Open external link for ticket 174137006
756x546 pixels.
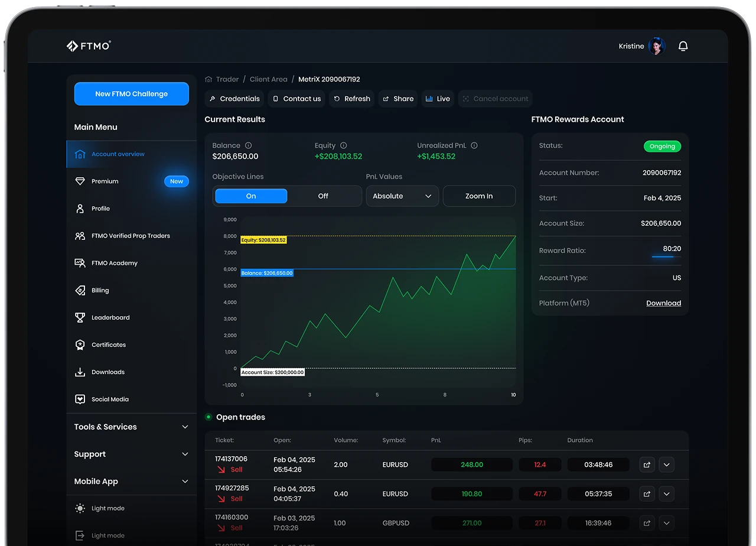[x=647, y=464]
